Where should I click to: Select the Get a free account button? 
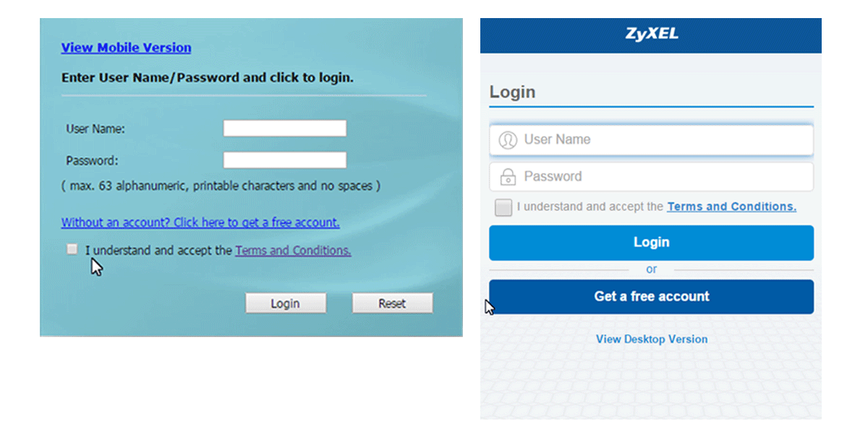tap(651, 297)
